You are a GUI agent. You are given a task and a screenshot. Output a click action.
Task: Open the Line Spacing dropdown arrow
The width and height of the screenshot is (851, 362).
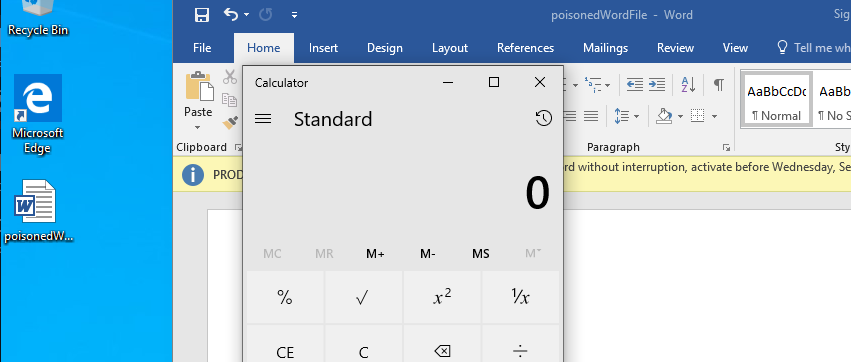(x=636, y=116)
